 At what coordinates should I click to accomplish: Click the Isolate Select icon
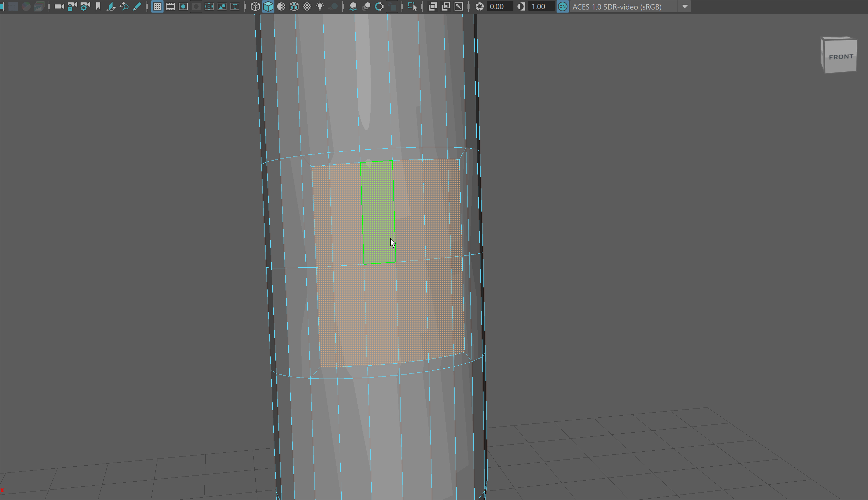[412, 6]
